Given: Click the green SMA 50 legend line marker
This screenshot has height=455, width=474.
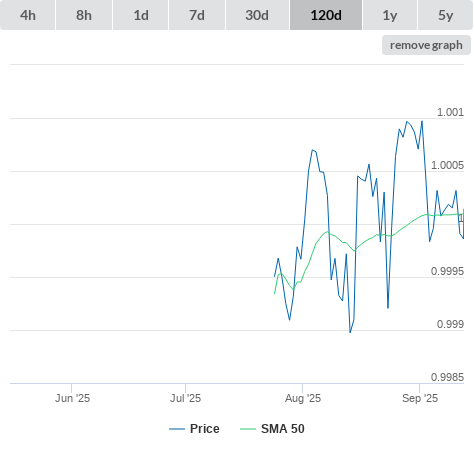Looking at the screenshot, I should (x=248, y=429).
